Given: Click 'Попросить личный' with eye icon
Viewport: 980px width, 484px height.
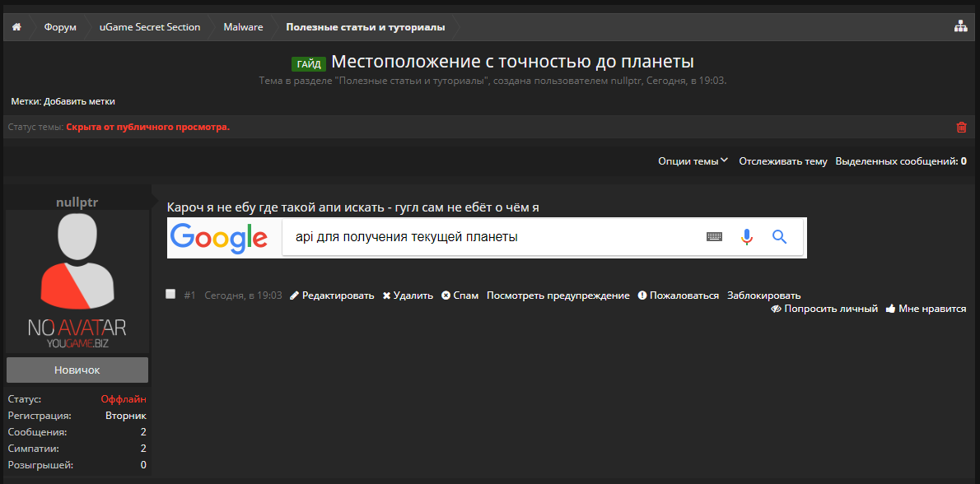Looking at the screenshot, I should (824, 309).
